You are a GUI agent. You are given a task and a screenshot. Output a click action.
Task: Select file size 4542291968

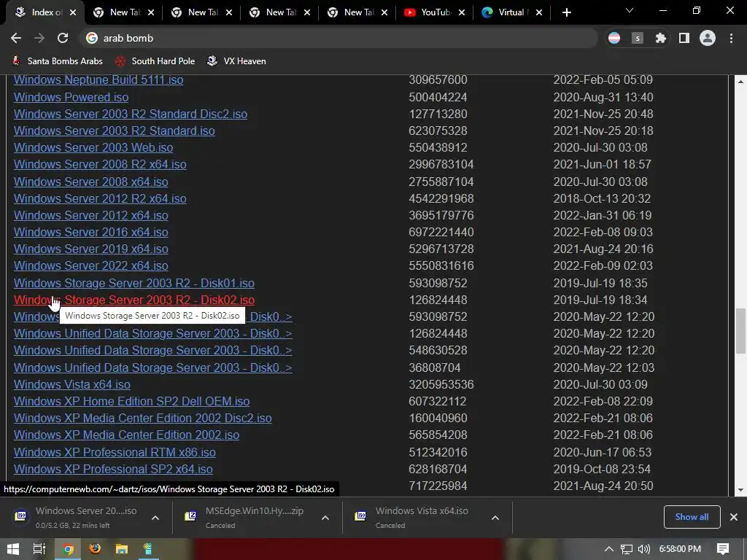[441, 198]
